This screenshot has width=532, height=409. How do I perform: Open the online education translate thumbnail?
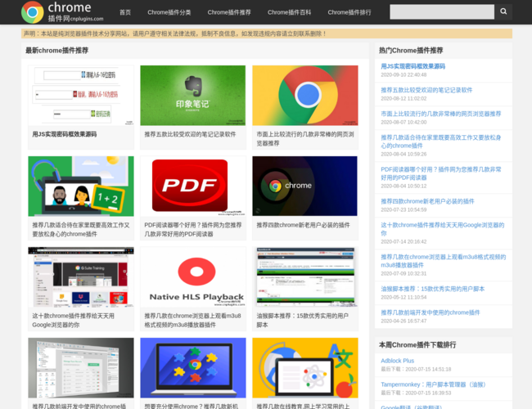point(305,368)
